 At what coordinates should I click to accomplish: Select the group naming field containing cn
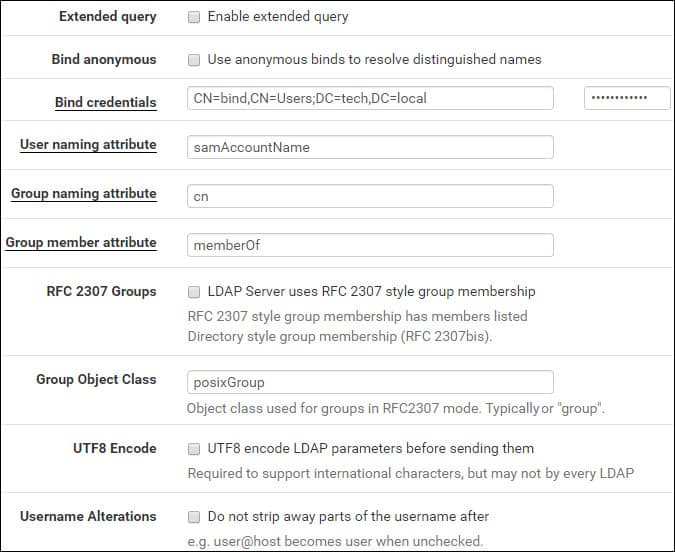click(370, 196)
